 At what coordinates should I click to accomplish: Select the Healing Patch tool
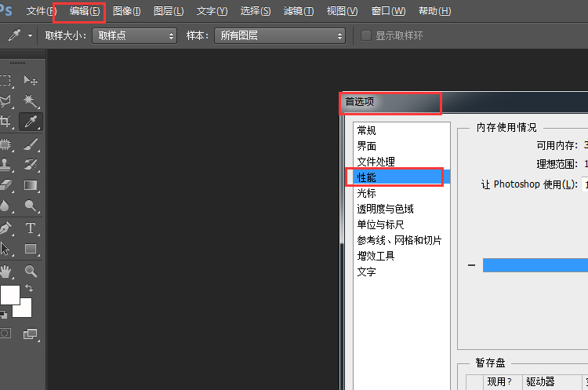click(5, 144)
